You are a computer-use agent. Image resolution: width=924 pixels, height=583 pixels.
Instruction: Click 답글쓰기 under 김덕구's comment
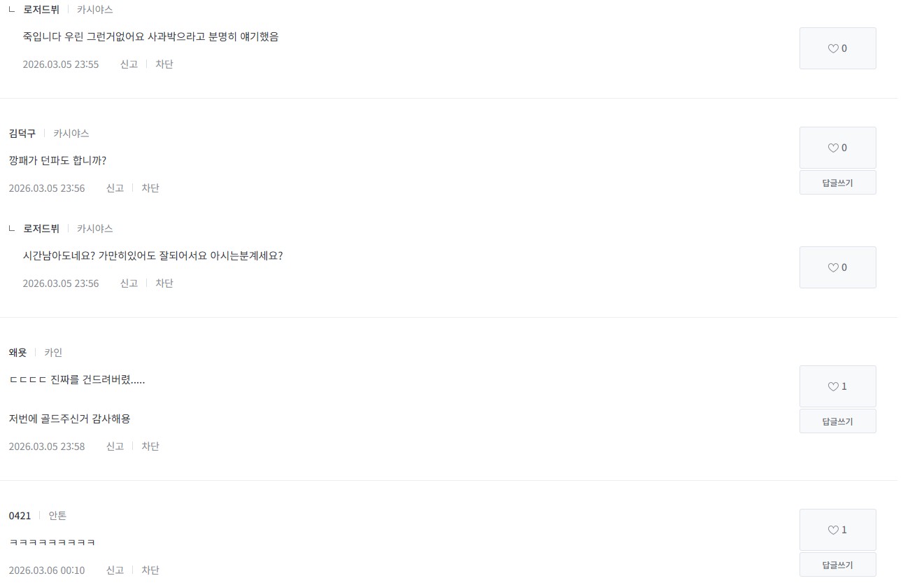pos(837,183)
